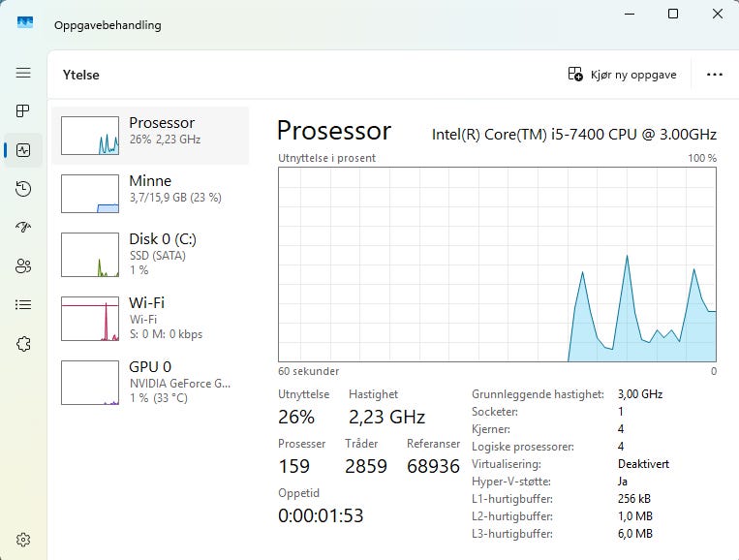Select the Prosessor performance entry
The image size is (739, 560).
150,136
